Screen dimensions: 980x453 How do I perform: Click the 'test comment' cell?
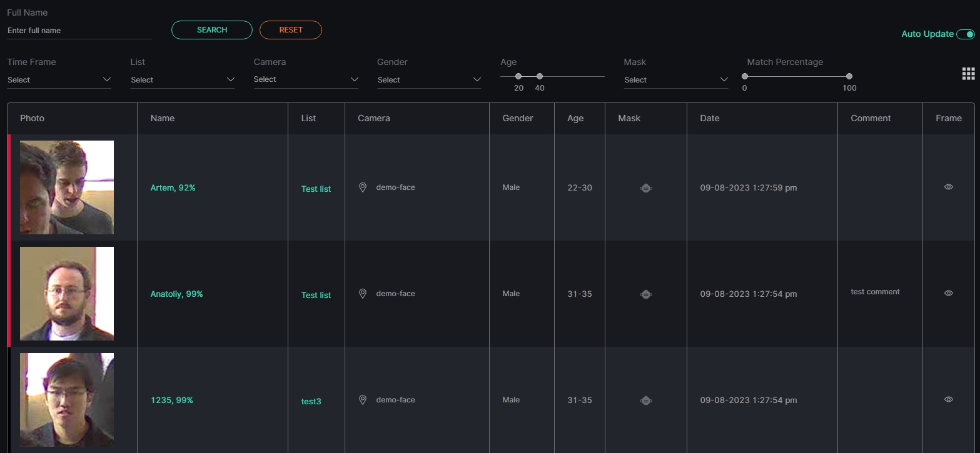[875, 292]
